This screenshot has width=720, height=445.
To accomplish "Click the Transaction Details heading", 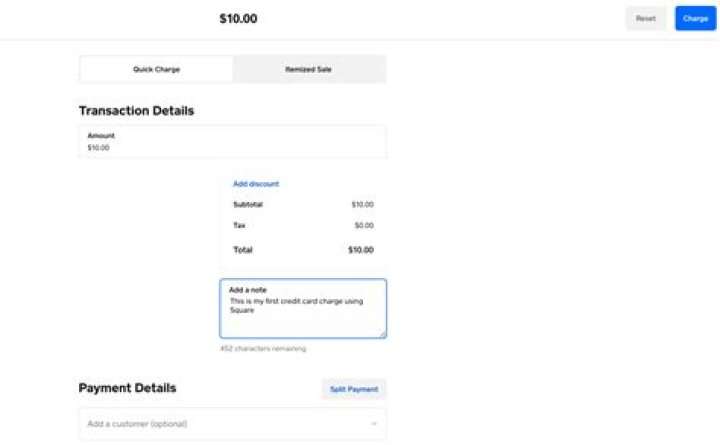I will pyautogui.click(x=136, y=111).
